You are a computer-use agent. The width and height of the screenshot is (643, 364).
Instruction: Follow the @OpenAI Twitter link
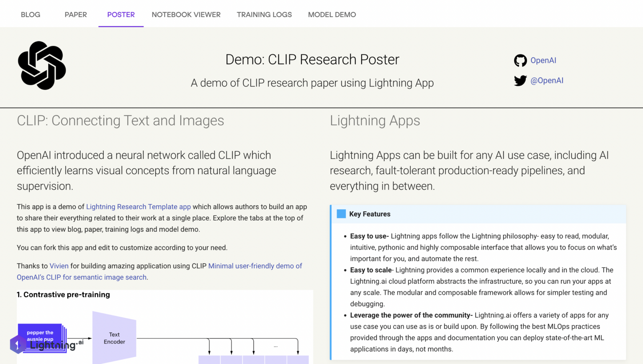pyautogui.click(x=547, y=80)
